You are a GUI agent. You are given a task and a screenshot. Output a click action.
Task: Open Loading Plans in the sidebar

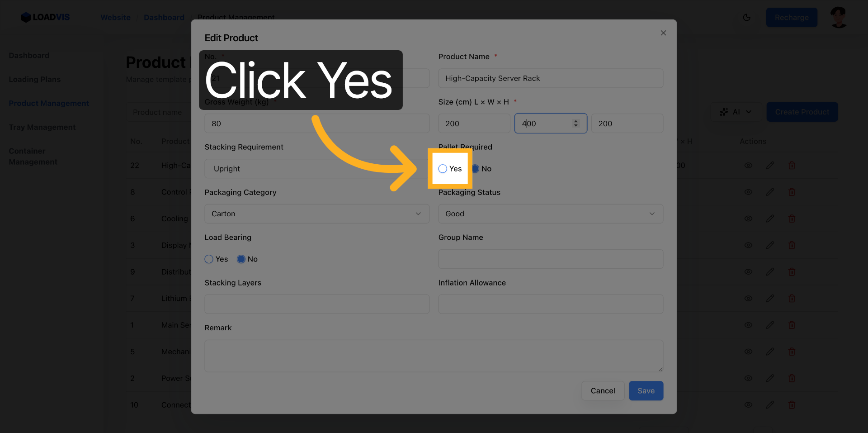click(x=35, y=80)
